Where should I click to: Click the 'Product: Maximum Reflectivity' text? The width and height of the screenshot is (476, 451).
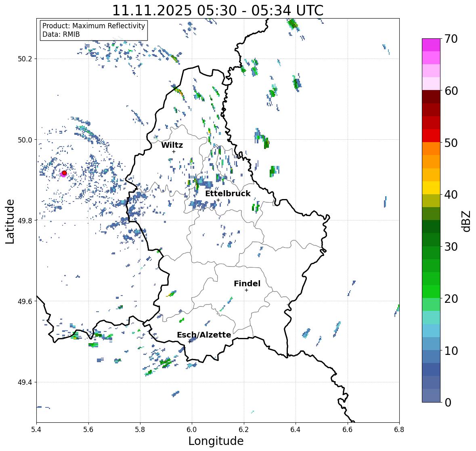[94, 26]
